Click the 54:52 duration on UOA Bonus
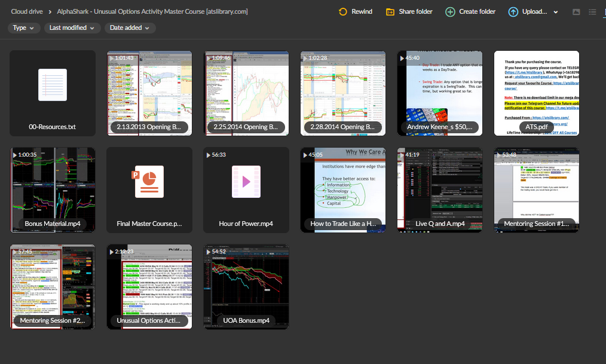The height and width of the screenshot is (364, 606). [219, 252]
